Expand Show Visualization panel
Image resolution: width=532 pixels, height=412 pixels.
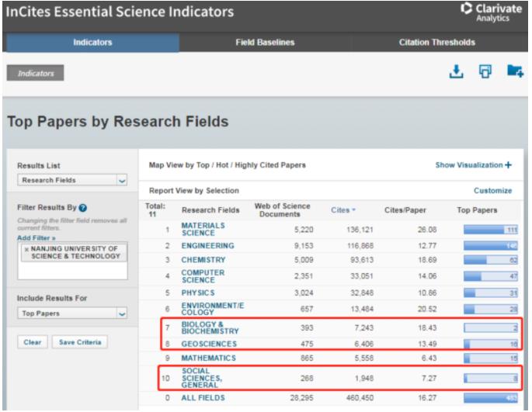[x=474, y=164]
